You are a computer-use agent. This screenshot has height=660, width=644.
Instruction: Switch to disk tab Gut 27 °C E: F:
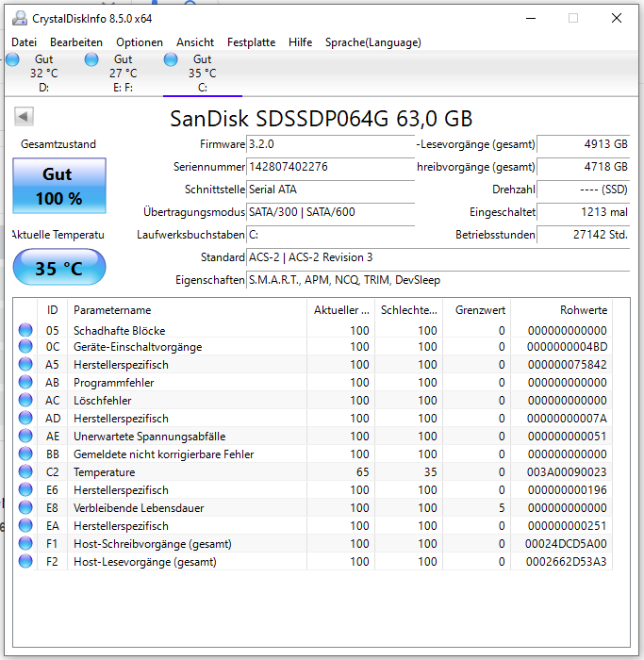point(124,74)
